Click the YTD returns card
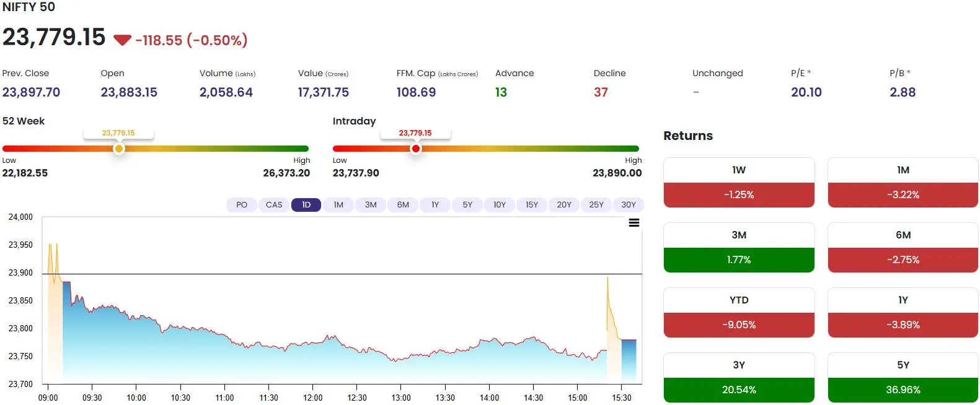Image resolution: width=980 pixels, height=405 pixels. point(739,313)
